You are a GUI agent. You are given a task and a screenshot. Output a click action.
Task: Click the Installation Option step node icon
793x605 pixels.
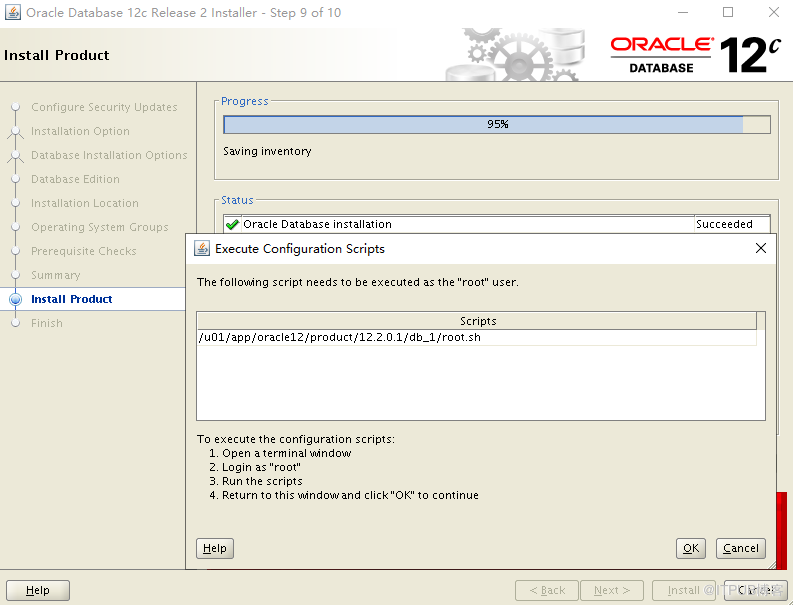click(x=16, y=132)
